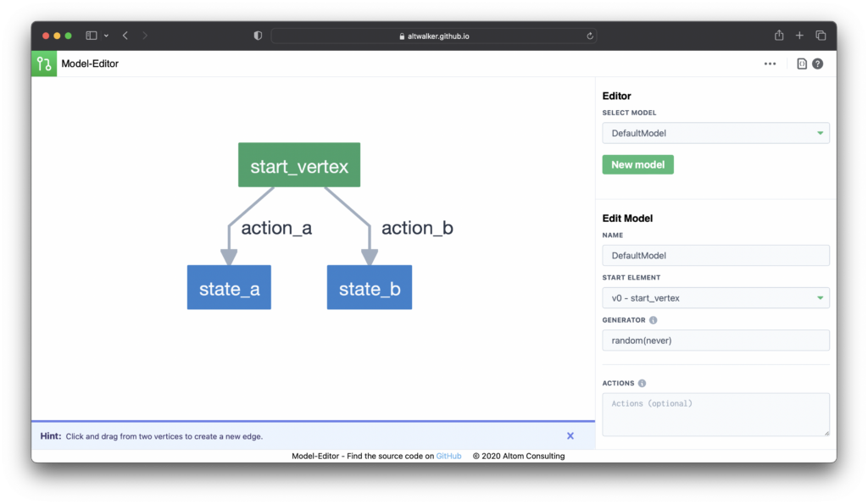Go back in Safari history
The width and height of the screenshot is (868, 504).
point(125,36)
